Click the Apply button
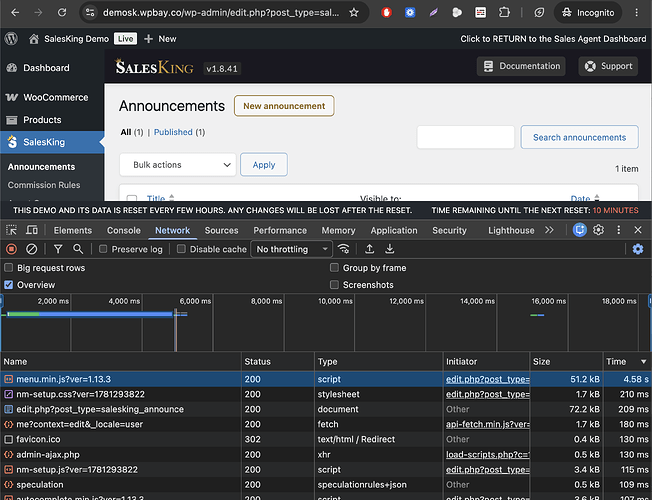 click(264, 165)
